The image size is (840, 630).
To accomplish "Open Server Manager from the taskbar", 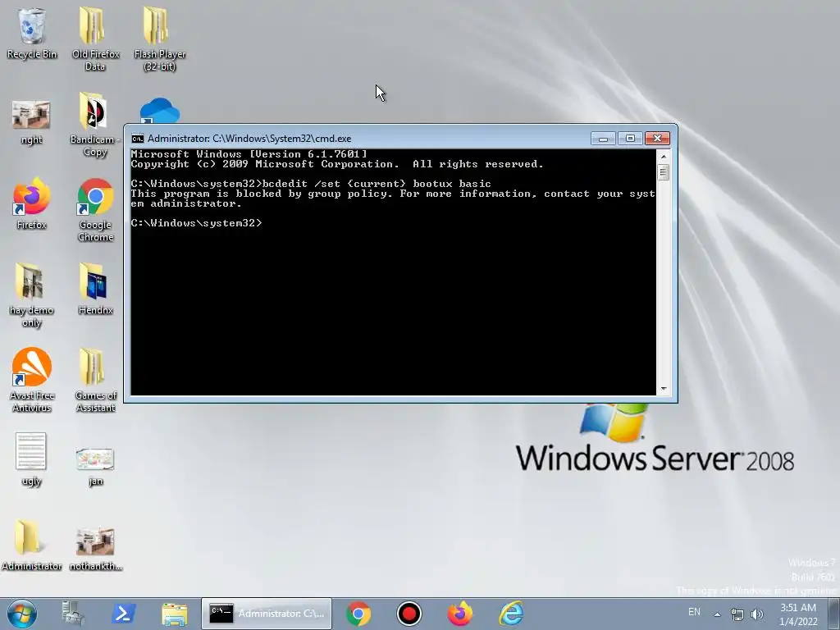I will tap(73, 614).
